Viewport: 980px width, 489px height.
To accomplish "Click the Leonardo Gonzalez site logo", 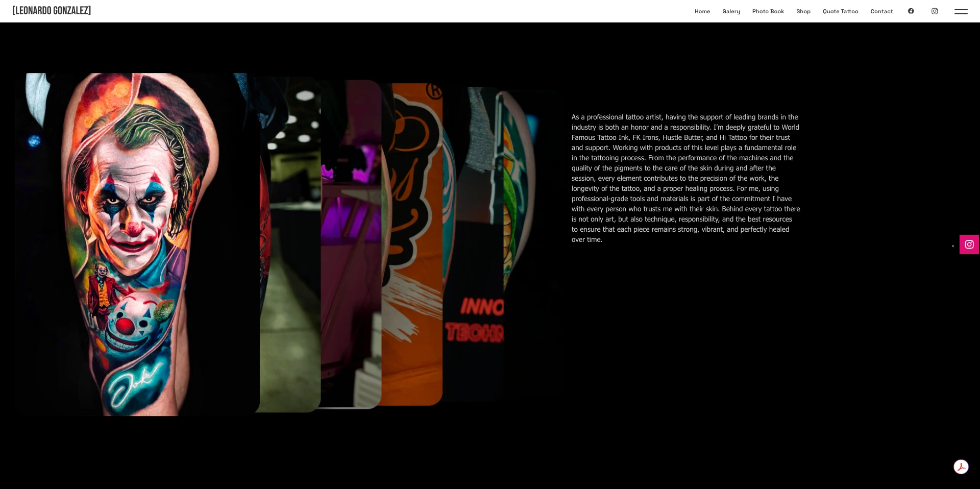I will (x=52, y=11).
